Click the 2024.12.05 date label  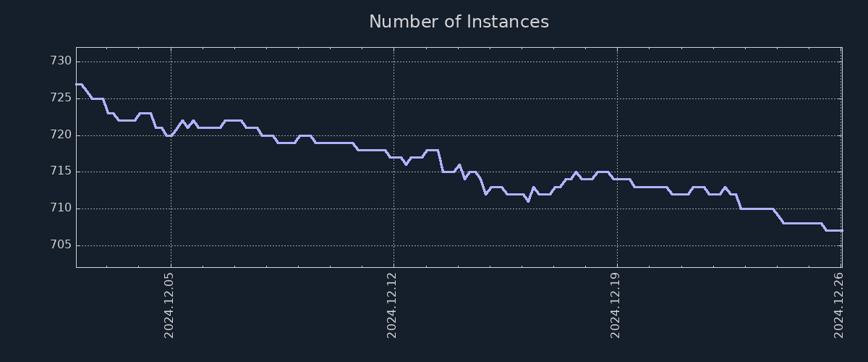(170, 305)
